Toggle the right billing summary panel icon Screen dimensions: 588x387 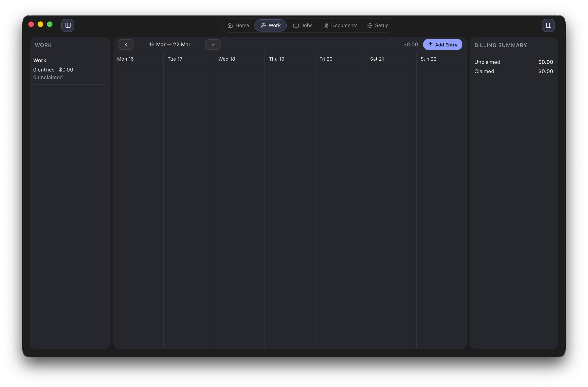point(548,25)
